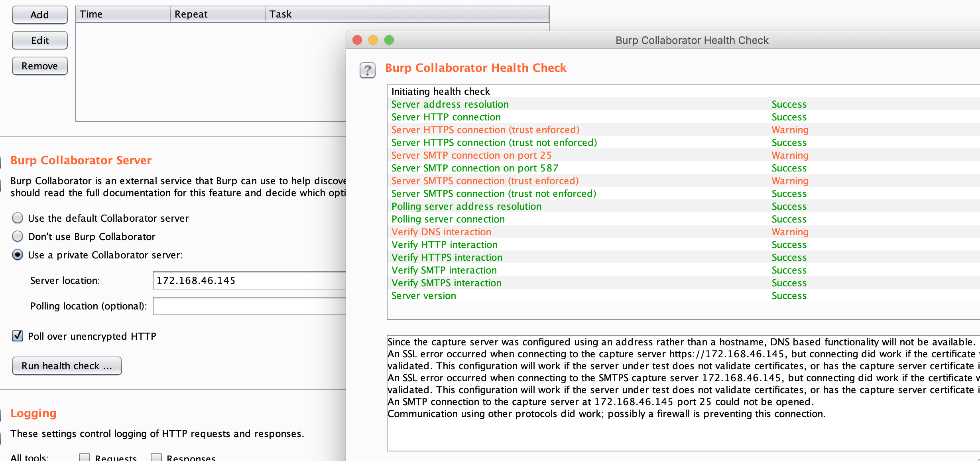Select the Server SMTP port 25 warning row
980x461 pixels.
tap(683, 155)
